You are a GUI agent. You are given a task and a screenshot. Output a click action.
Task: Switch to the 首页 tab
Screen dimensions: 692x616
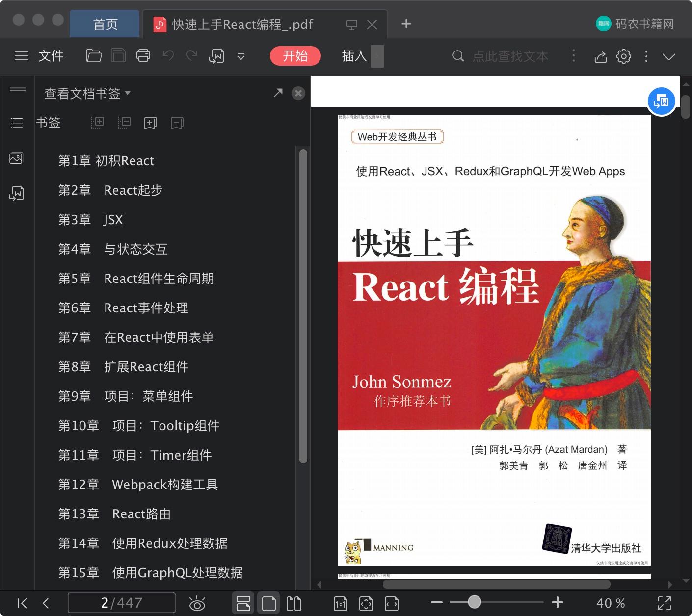point(105,24)
